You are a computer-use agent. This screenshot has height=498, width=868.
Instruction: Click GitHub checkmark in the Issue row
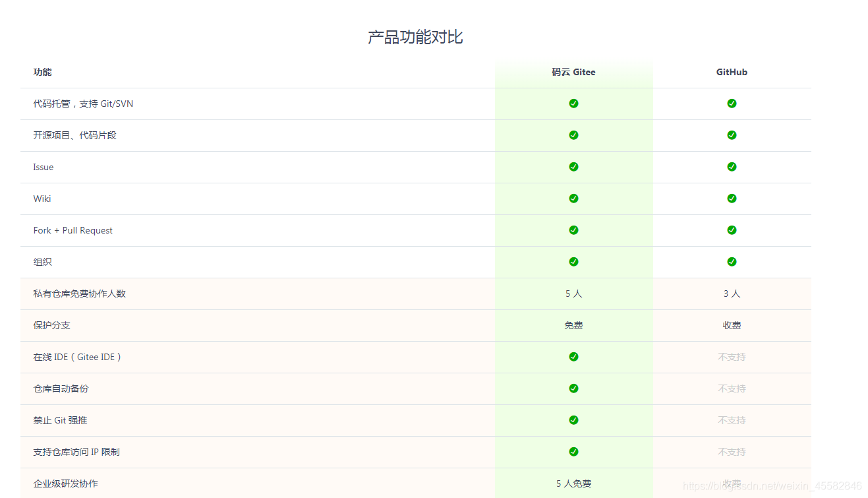(x=732, y=167)
